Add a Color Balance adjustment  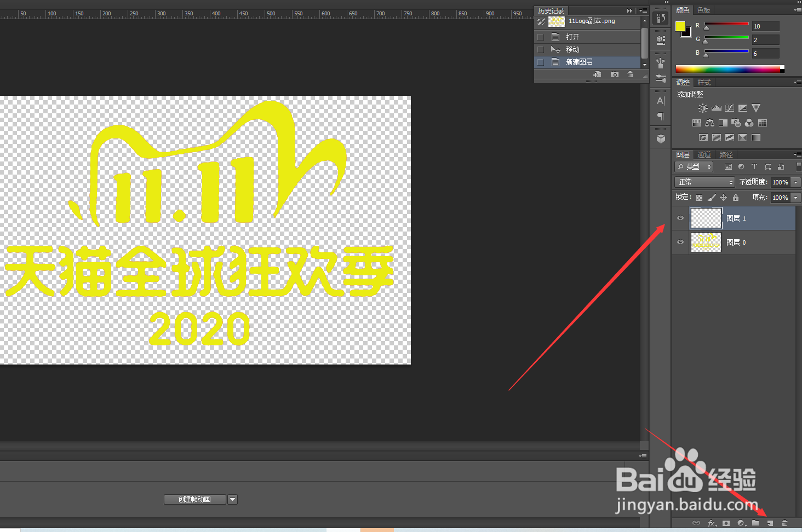click(x=709, y=123)
